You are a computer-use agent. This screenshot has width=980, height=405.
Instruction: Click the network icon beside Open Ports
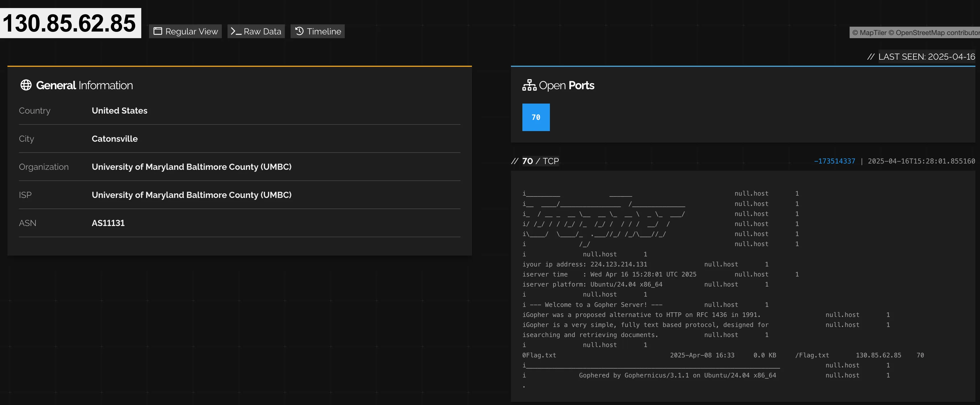[x=529, y=85]
